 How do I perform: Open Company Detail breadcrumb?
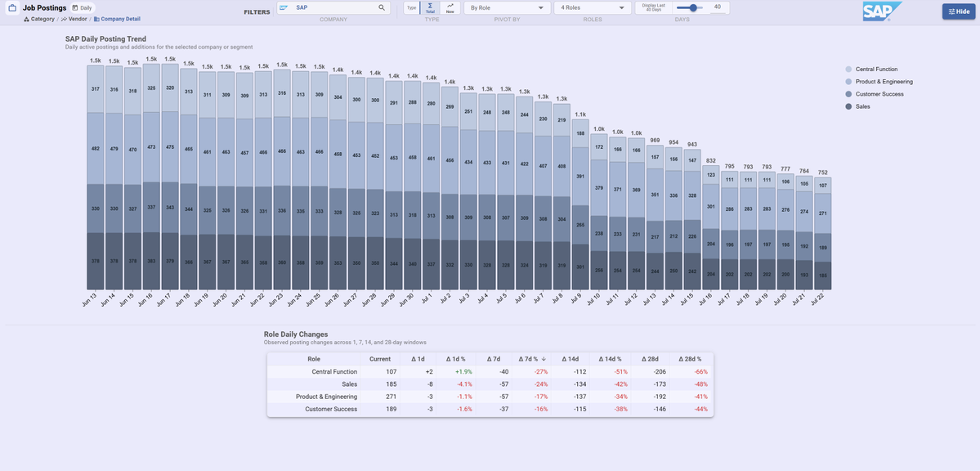click(x=117, y=20)
